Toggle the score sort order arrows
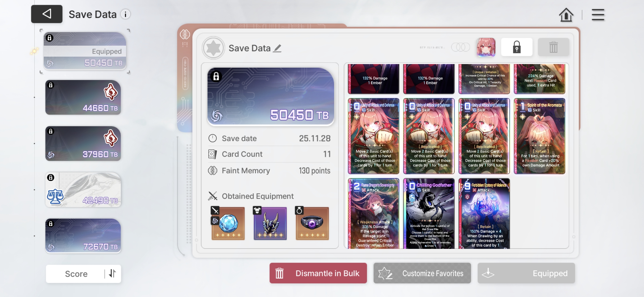The image size is (644, 297). (112, 273)
